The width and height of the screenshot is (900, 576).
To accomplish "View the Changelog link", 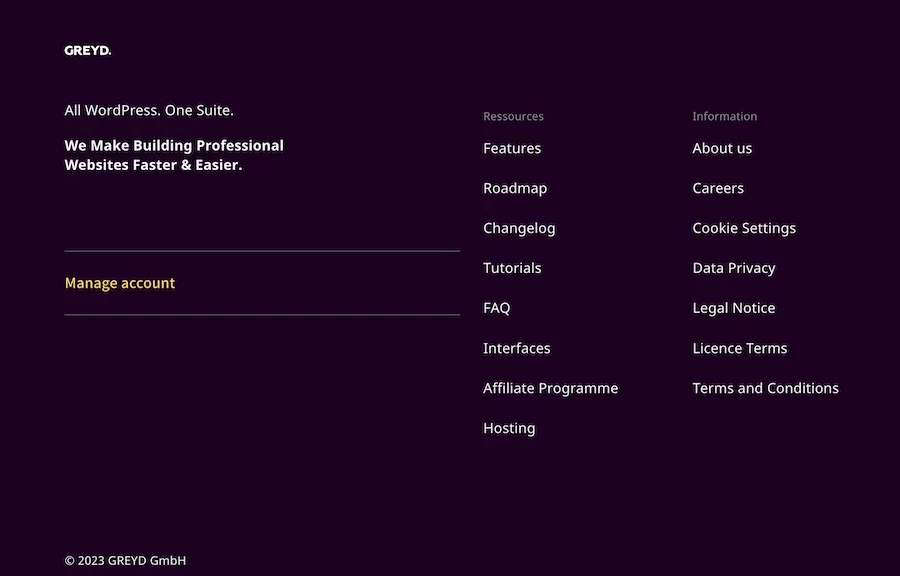I will click(x=519, y=228).
